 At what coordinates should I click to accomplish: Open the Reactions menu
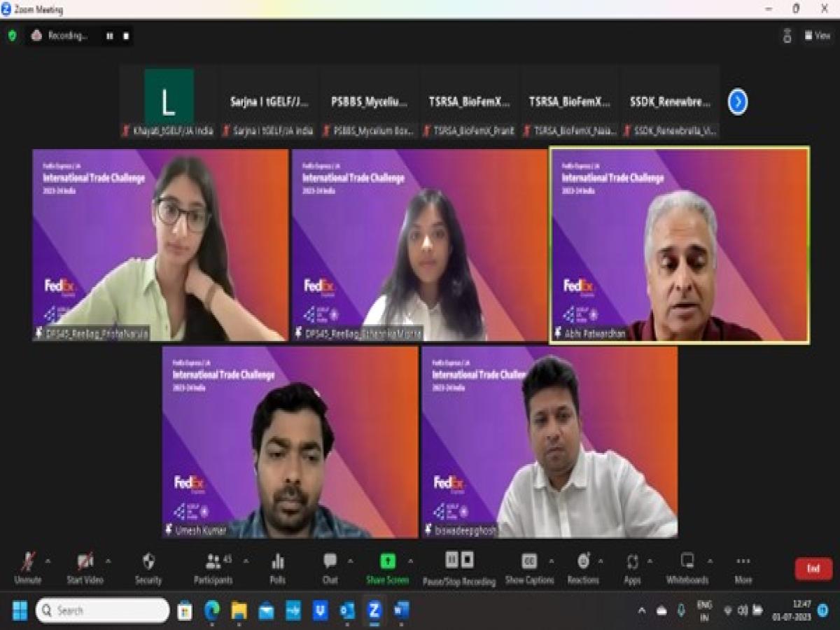pyautogui.click(x=583, y=568)
